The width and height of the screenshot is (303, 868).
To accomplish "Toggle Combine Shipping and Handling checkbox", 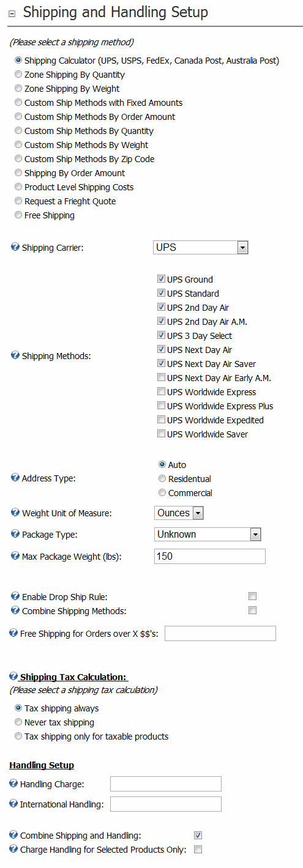I will click(198, 835).
